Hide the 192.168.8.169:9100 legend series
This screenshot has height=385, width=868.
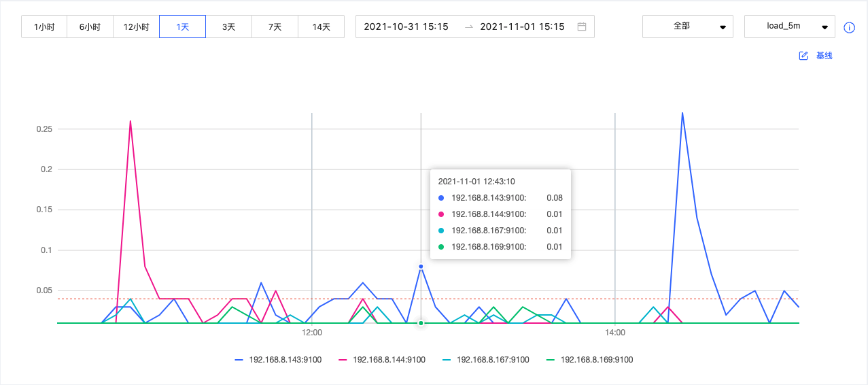pyautogui.click(x=589, y=360)
